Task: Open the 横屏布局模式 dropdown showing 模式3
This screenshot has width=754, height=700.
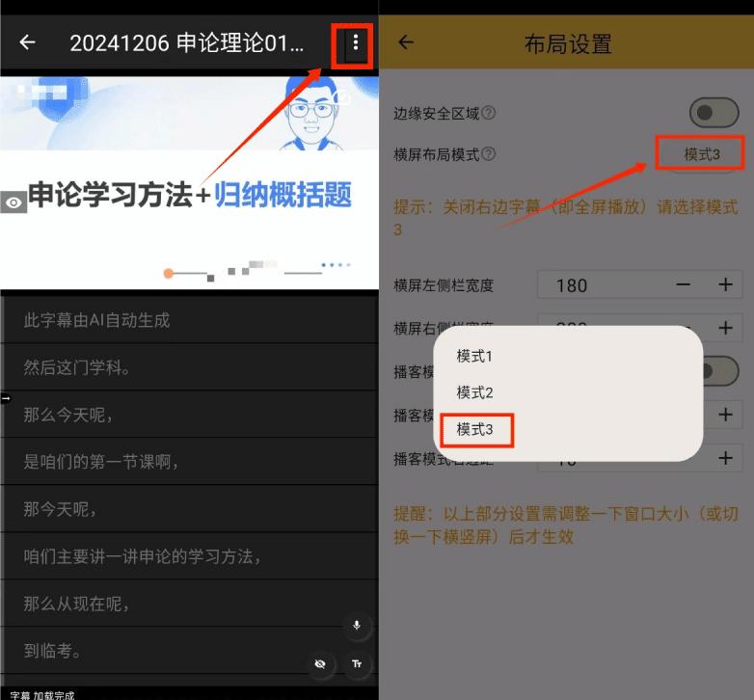Action: coord(701,154)
